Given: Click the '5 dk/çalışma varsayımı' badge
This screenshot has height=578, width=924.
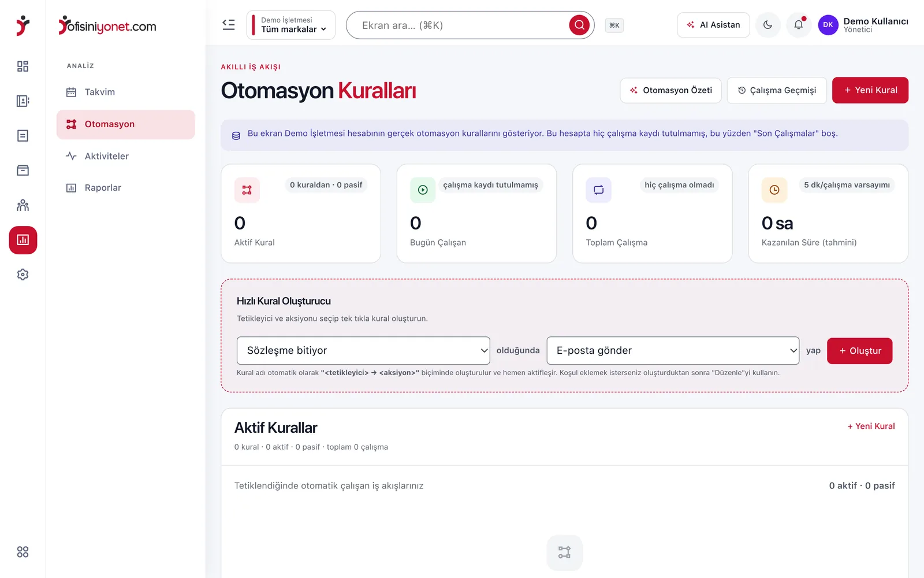Looking at the screenshot, I should [847, 185].
